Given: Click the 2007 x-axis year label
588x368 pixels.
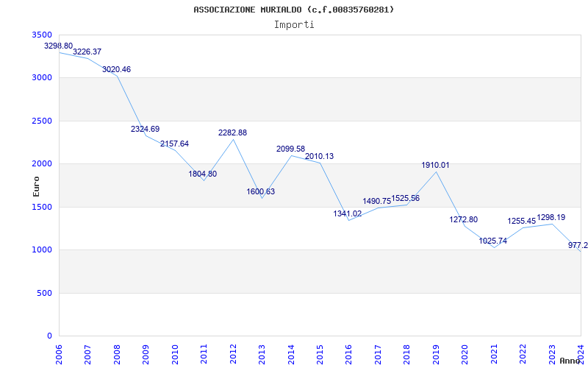Looking at the screenshot, I should tap(87, 355).
